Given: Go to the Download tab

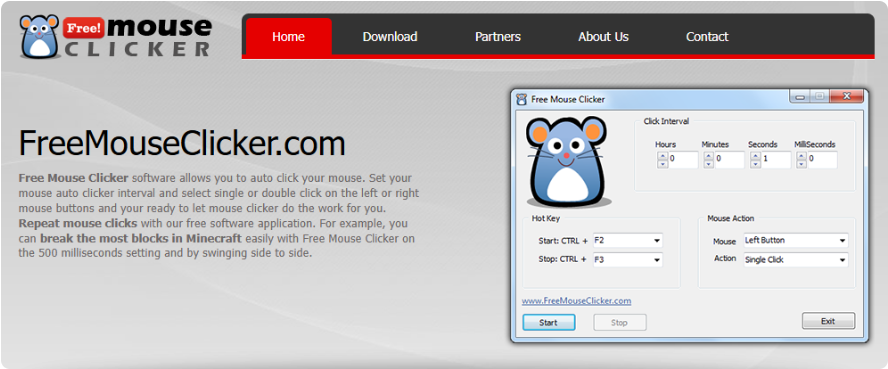Looking at the screenshot, I should point(390,37).
